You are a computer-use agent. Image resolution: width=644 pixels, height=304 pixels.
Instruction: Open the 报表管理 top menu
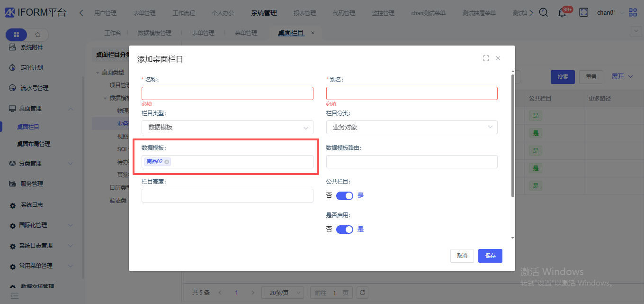[x=304, y=13]
